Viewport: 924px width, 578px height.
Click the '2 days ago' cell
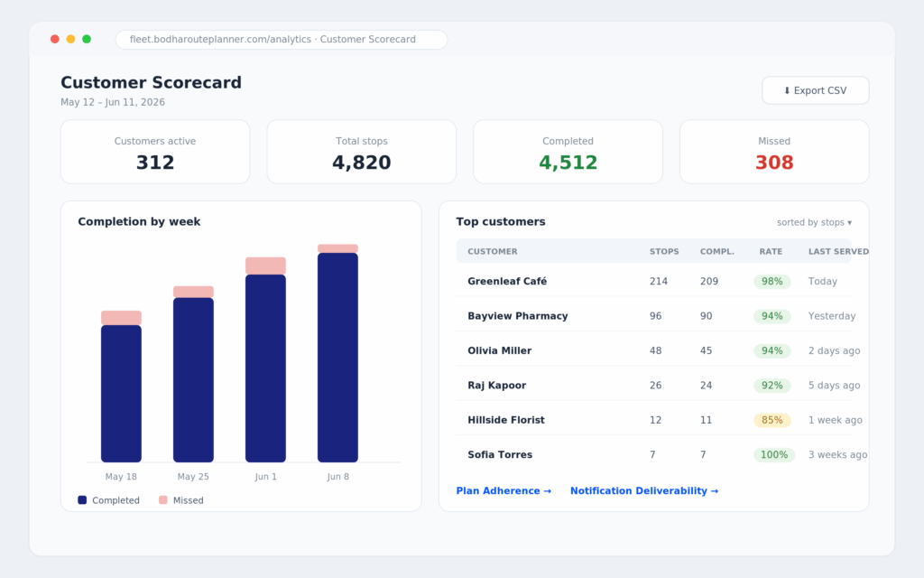click(x=834, y=351)
